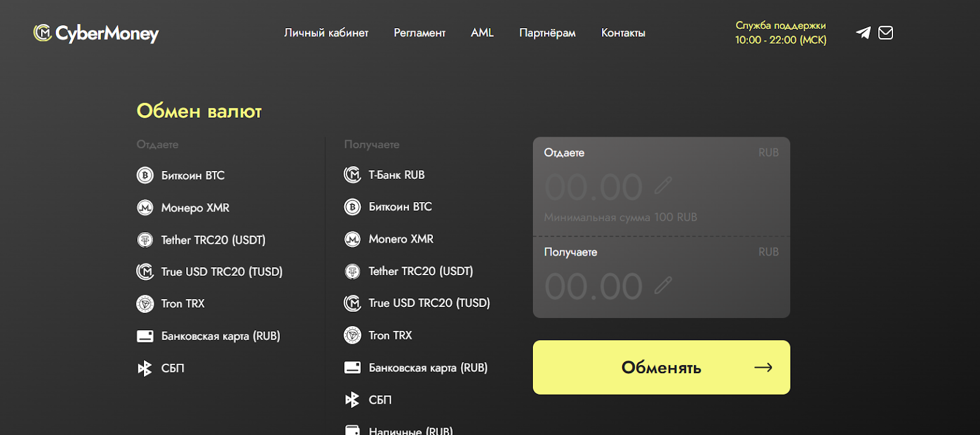
Task: Click RUB label in Отдаете panel
Action: 769,153
